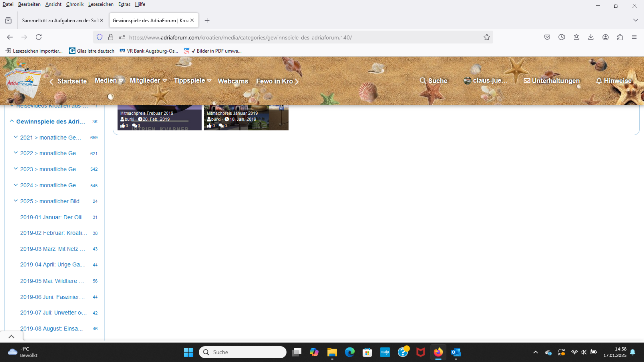Collapse Gewinnspiele des AdriaForum category

11,121
